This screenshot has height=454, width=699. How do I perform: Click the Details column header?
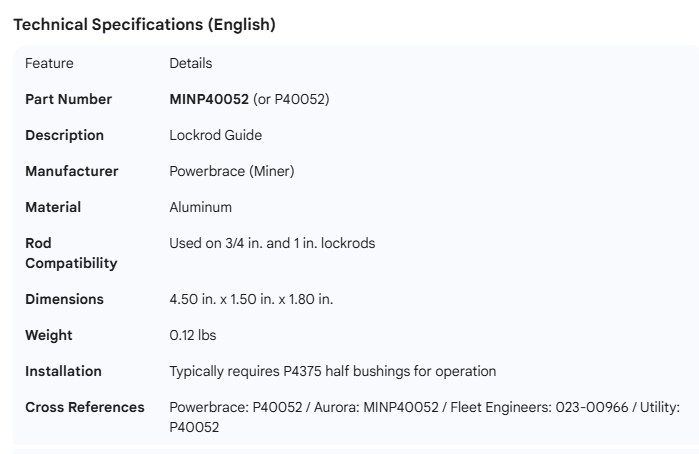pos(190,63)
